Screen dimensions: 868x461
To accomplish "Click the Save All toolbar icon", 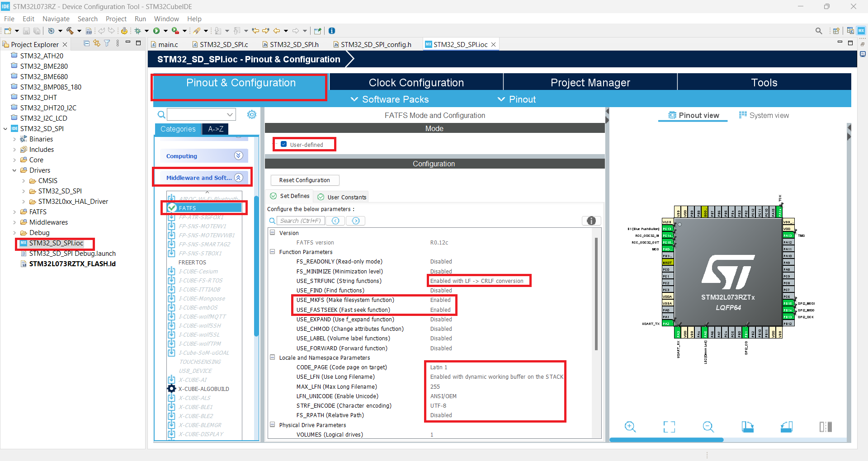I will 37,31.
